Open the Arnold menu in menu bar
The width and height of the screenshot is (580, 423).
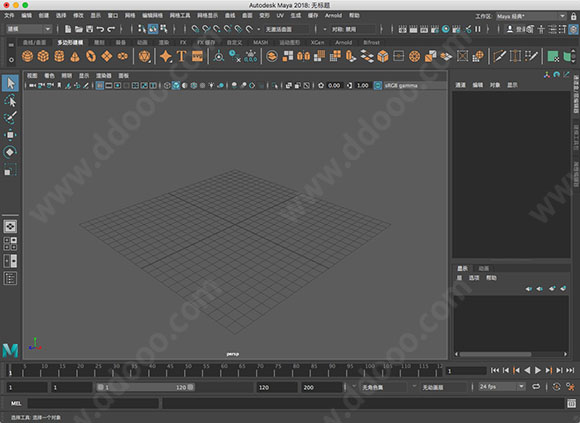click(x=333, y=16)
